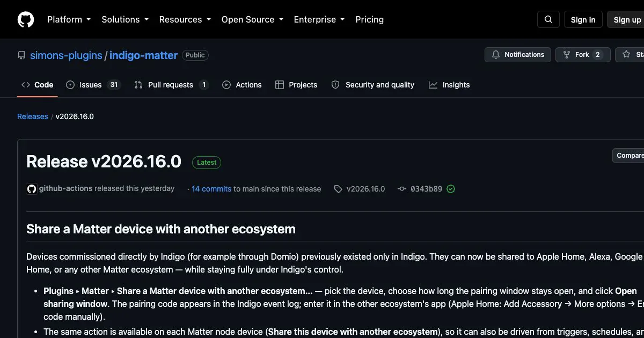Open the search magnifier button
This screenshot has width=644, height=338.
[548, 19]
